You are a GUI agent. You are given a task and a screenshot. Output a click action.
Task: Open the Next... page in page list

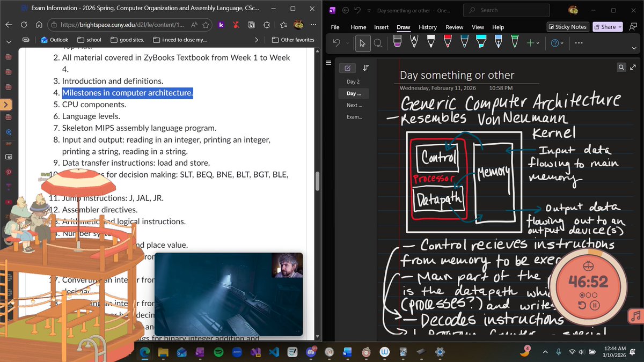tap(353, 105)
